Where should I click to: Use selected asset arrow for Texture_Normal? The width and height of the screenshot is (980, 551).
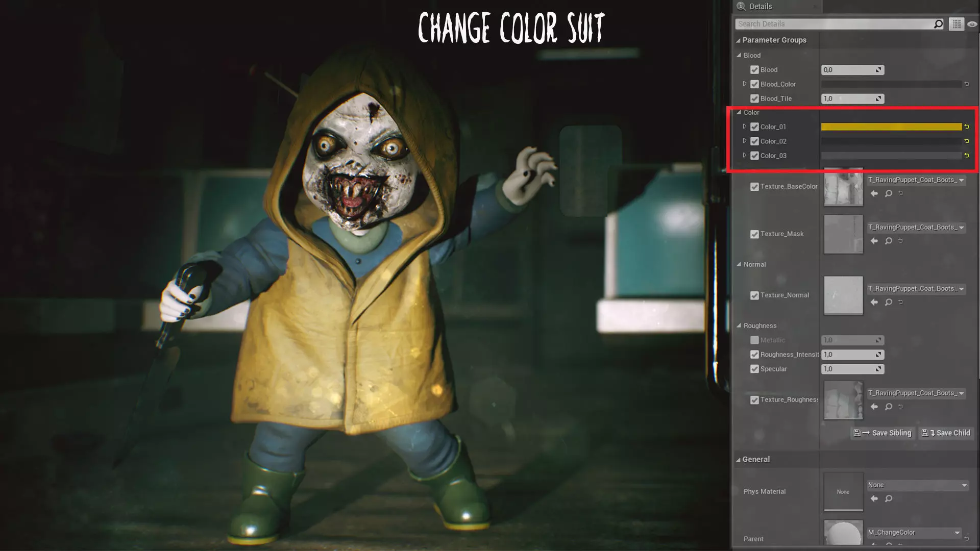click(x=874, y=302)
